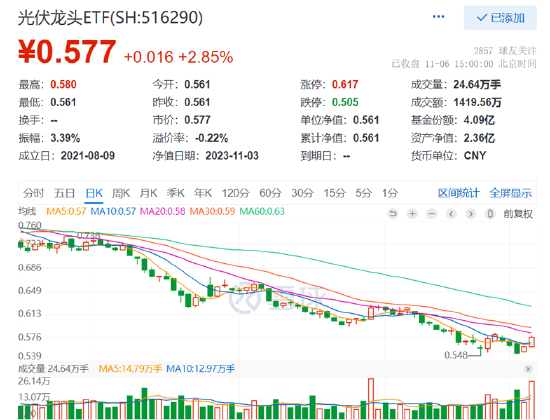Switch to the 120分 interval tab

(236, 193)
